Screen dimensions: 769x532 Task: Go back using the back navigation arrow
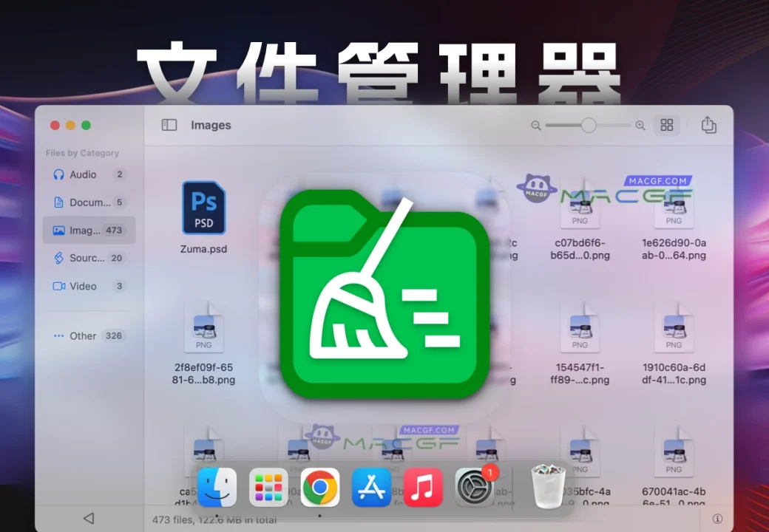[x=89, y=519]
